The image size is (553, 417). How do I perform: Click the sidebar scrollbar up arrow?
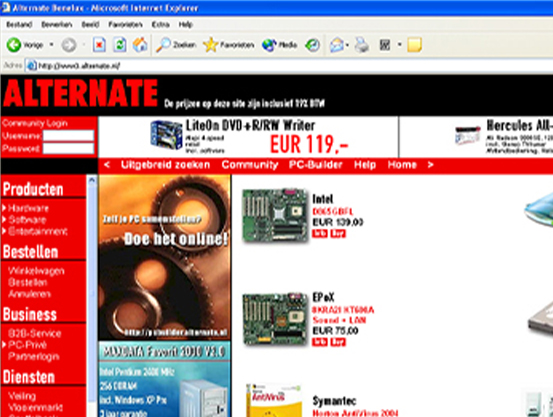point(92,180)
